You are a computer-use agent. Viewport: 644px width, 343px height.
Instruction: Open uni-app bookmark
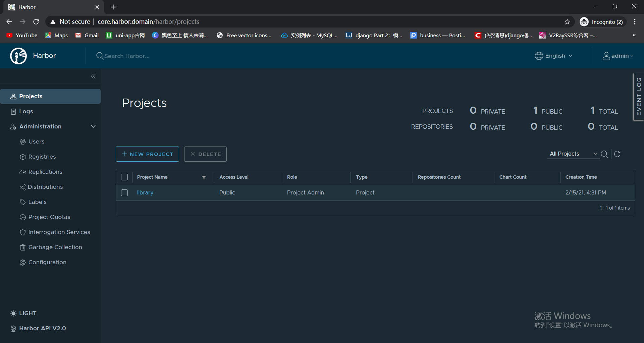(125, 35)
